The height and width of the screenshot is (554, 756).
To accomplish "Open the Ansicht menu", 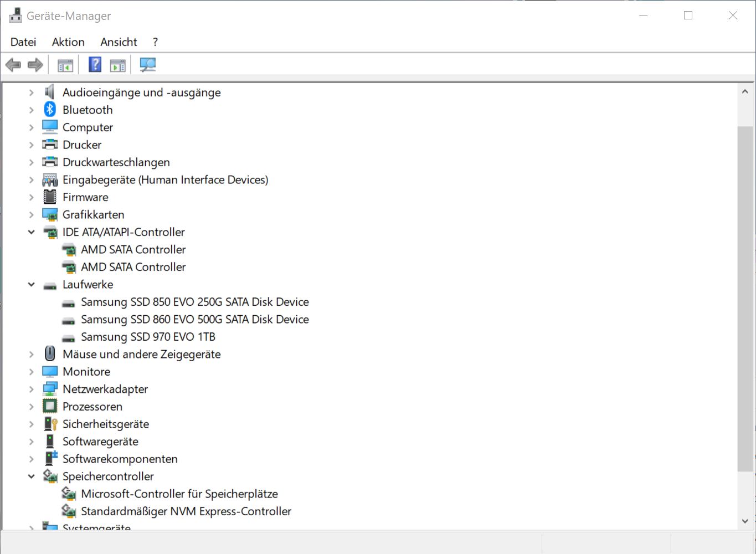I will tap(119, 42).
